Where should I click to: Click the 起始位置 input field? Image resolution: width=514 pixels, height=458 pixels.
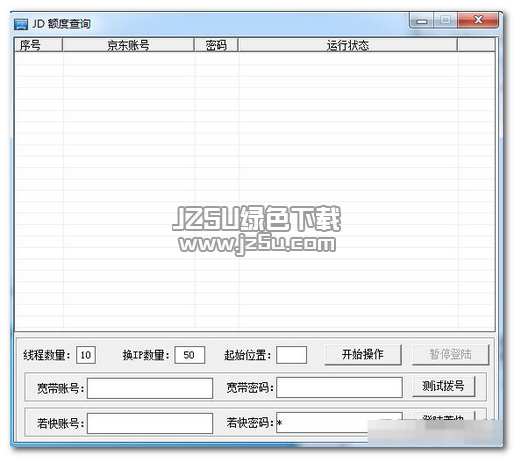click(292, 355)
